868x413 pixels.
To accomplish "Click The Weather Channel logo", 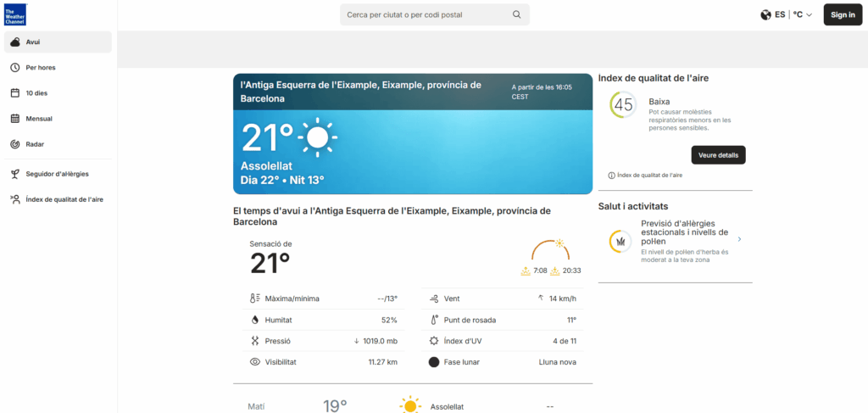I will coord(15,14).
